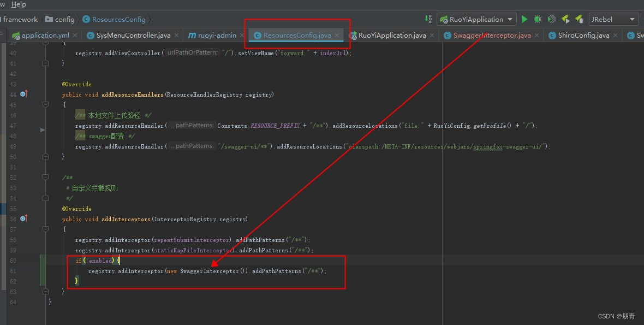
Task: Debug with JRebel rocket bug icon
Action: [580, 19]
